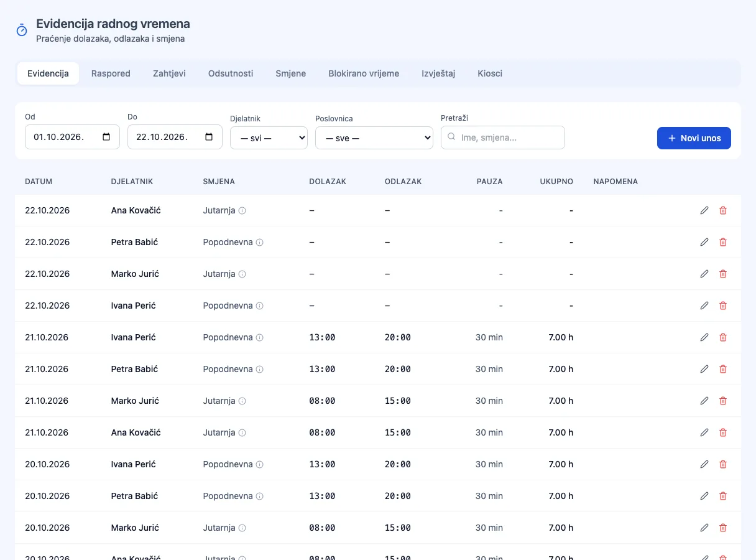Show shift info for Marko Jurić on 20.10.2026
This screenshot has height=560, width=756.
(x=242, y=528)
